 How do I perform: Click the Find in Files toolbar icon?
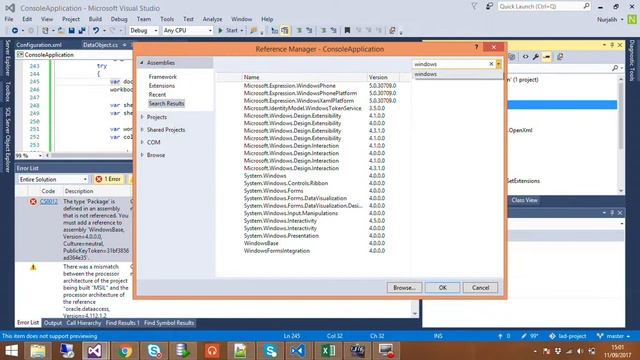(253, 31)
